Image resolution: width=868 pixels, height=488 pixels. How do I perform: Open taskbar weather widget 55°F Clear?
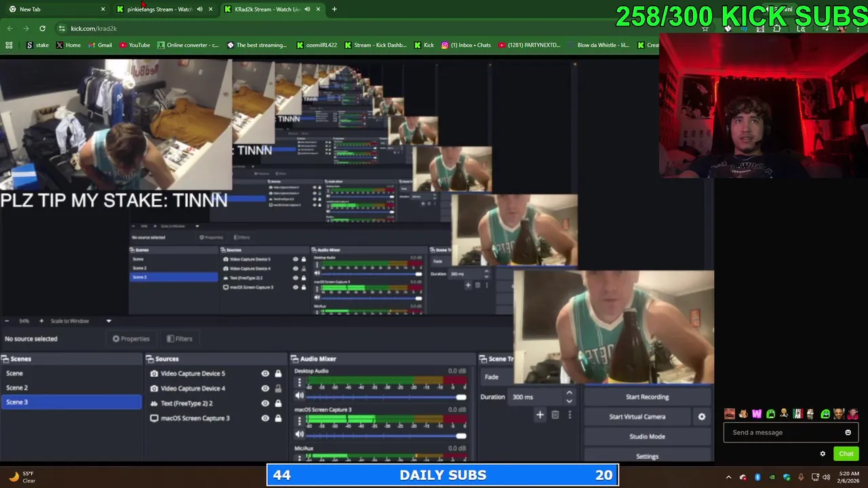click(x=20, y=477)
